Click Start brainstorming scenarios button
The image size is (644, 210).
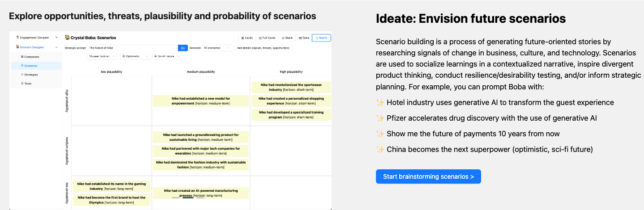pyautogui.click(x=428, y=176)
